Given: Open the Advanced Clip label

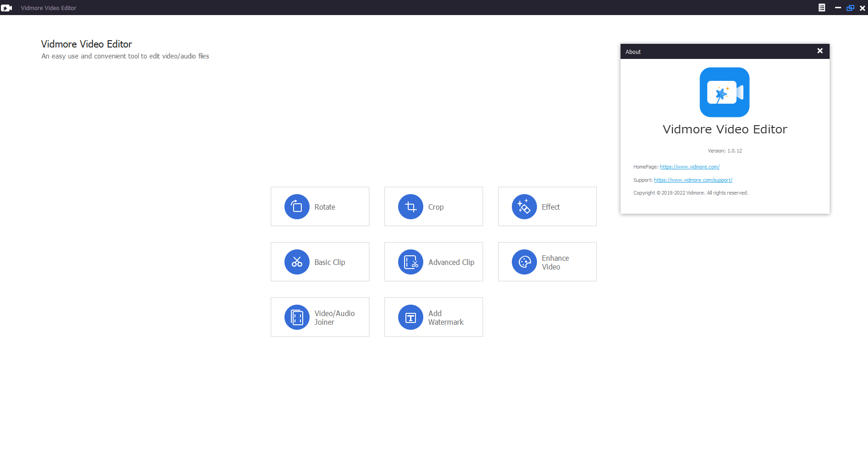Looking at the screenshot, I should [451, 262].
